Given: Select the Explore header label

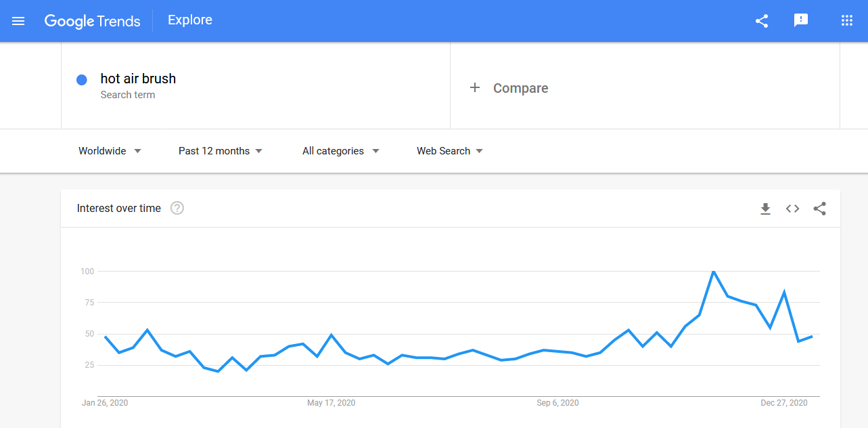Looking at the screenshot, I should click(190, 20).
